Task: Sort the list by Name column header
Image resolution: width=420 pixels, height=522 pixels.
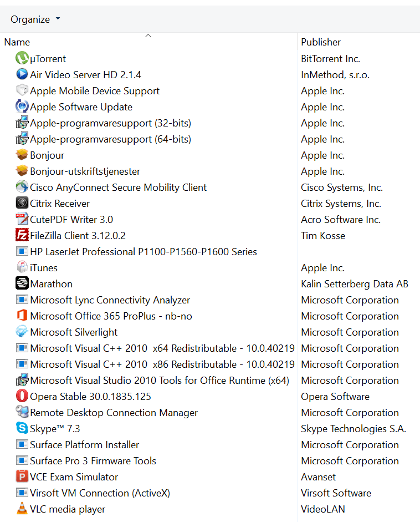Action: point(17,42)
